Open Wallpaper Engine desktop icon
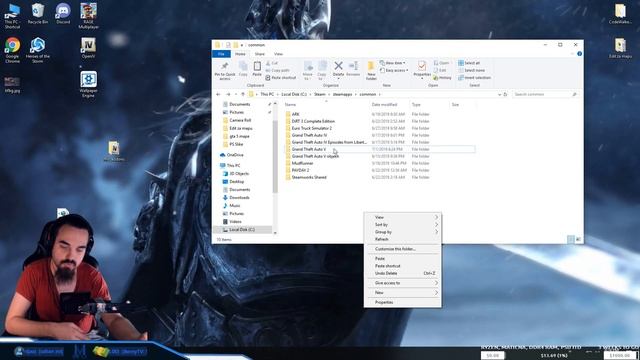Viewport: 640px width, 360px height. (88, 84)
